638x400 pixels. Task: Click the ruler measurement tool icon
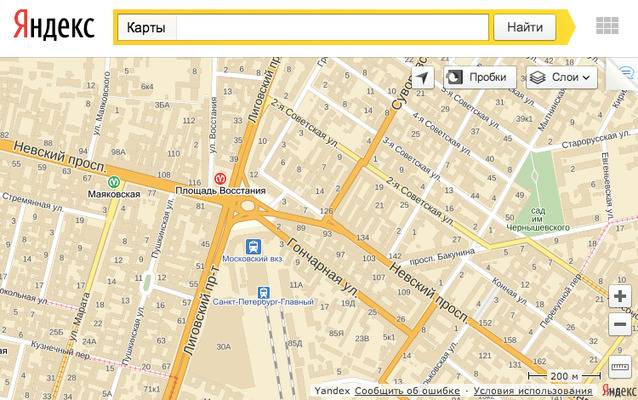click(x=620, y=366)
